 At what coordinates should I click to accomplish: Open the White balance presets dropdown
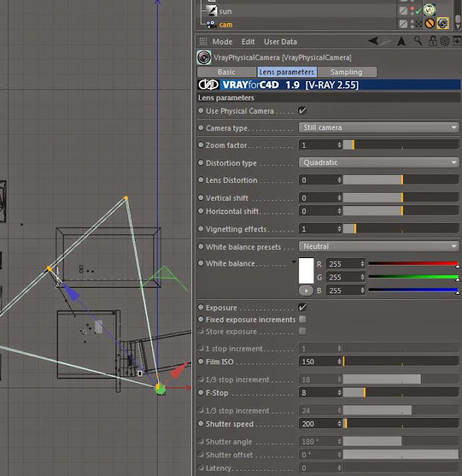click(379, 246)
